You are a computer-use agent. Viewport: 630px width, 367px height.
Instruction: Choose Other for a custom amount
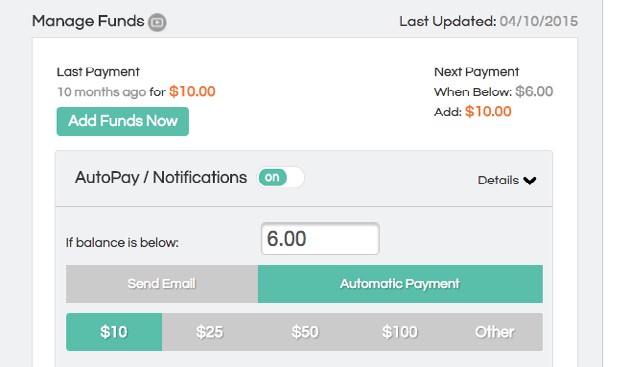click(495, 332)
